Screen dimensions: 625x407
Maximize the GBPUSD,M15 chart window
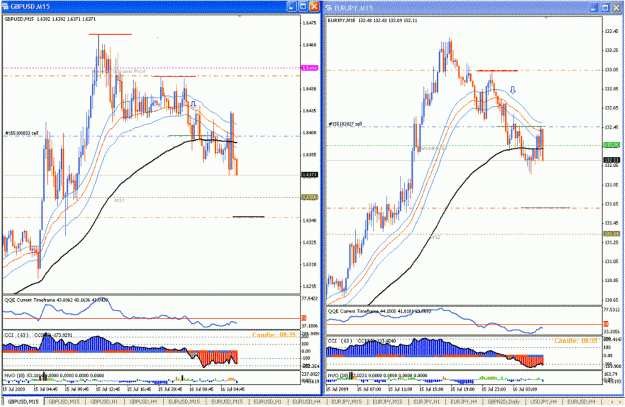click(303, 6)
